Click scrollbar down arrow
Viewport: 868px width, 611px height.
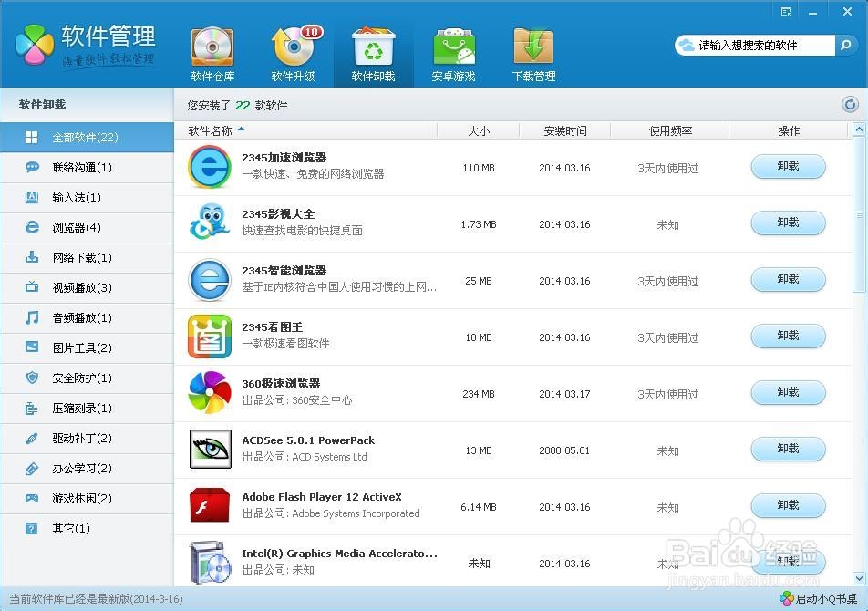(x=859, y=578)
